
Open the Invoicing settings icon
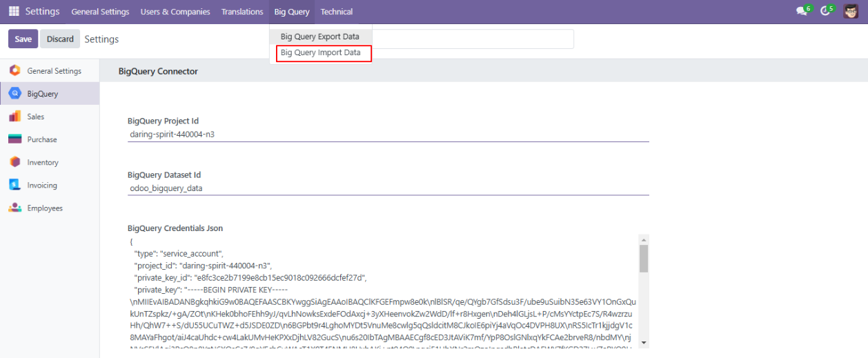point(14,185)
